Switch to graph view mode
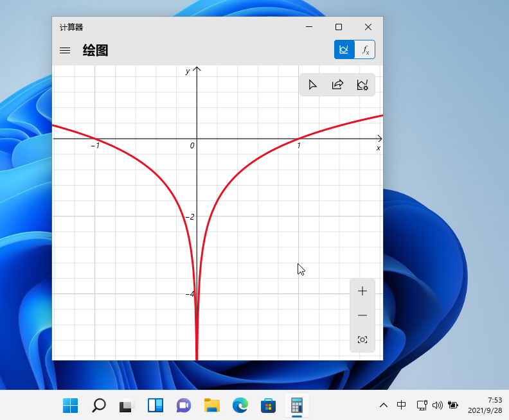Viewport: 509px width, 420px height. pyautogui.click(x=344, y=49)
